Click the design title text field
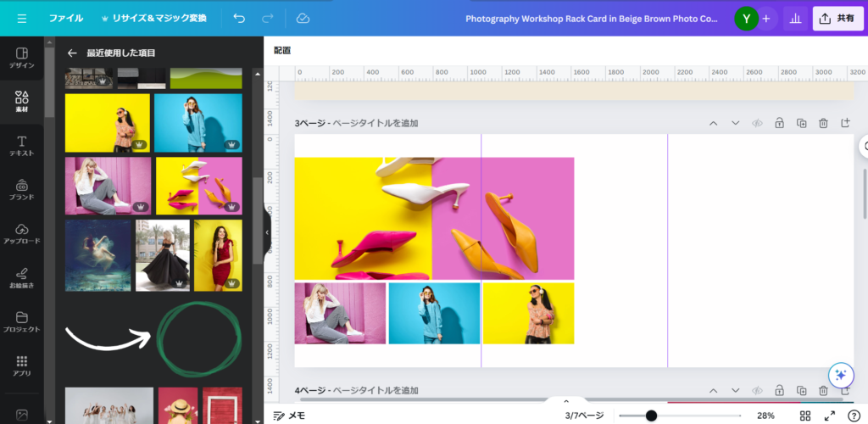This screenshot has width=868, height=424. coord(591,19)
